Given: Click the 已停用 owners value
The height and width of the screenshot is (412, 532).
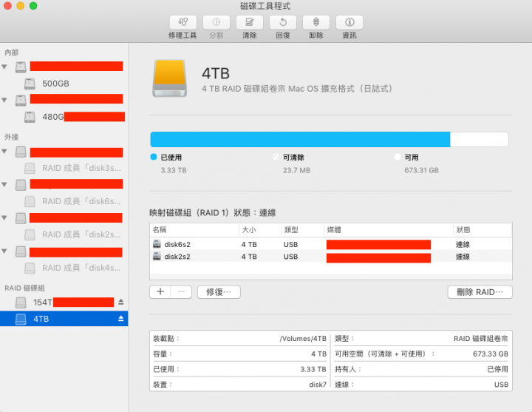Looking at the screenshot, I should 498,369.
